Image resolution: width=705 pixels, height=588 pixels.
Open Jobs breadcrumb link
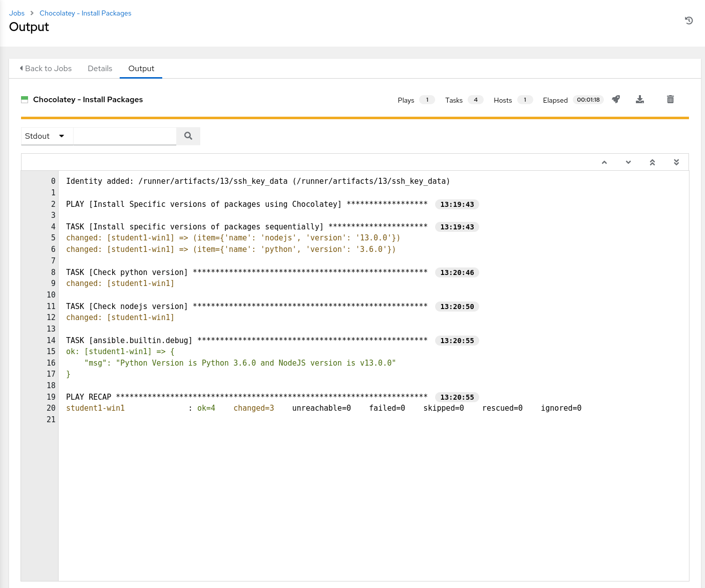coord(17,13)
